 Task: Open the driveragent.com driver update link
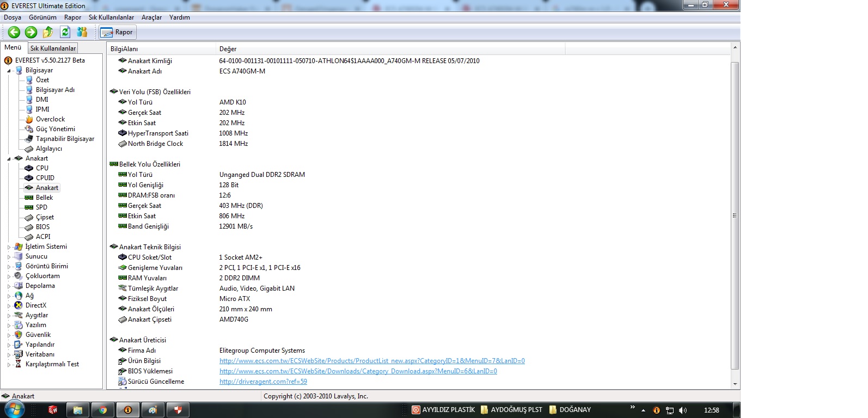(x=263, y=382)
